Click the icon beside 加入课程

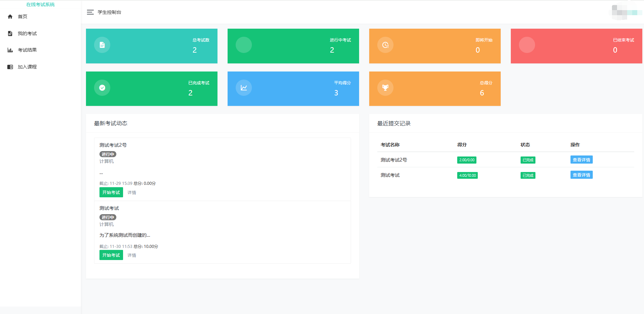[x=10, y=67]
